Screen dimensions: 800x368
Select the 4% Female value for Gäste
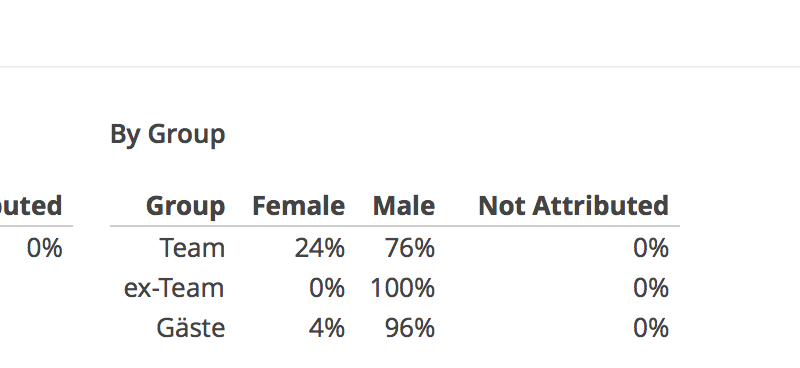coord(327,328)
